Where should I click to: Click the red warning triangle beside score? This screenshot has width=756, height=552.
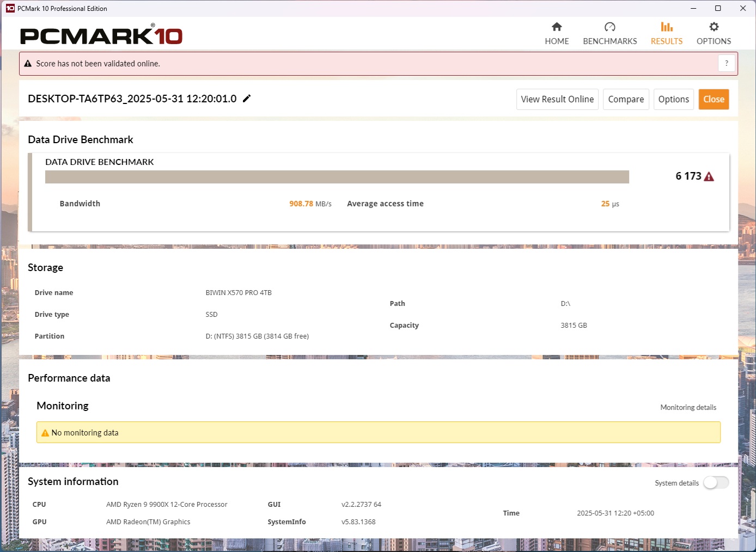(709, 176)
